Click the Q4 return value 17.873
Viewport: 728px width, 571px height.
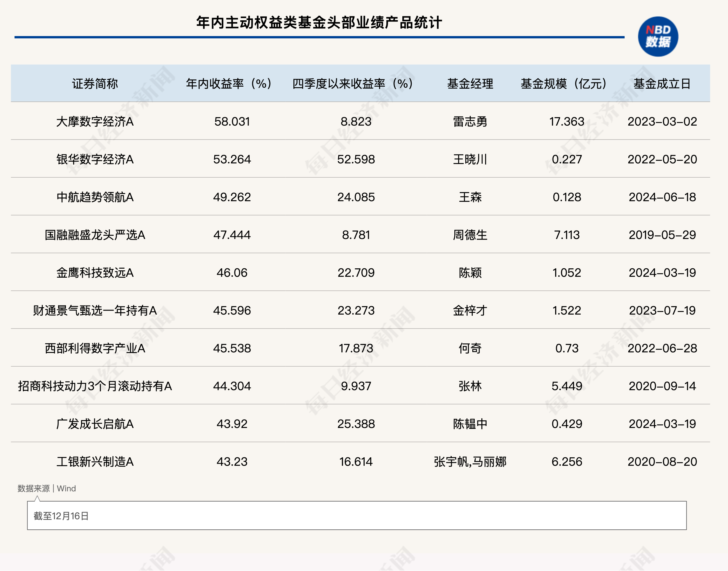(x=356, y=348)
